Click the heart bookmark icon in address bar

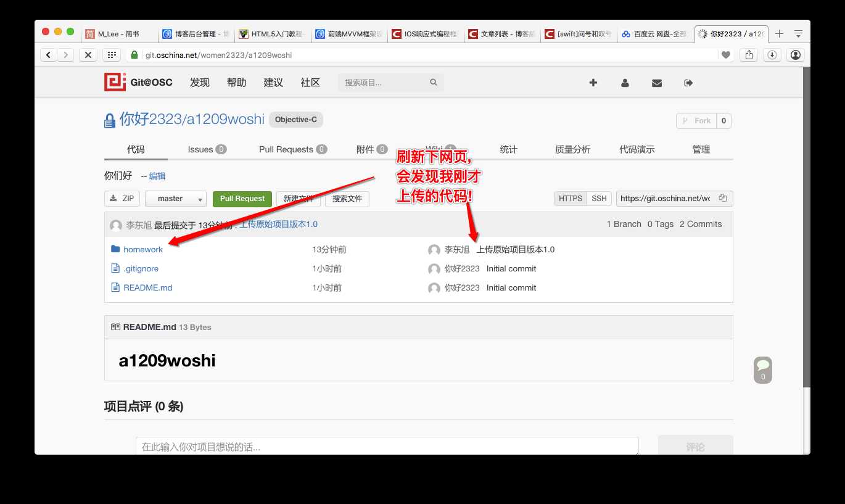pos(726,55)
